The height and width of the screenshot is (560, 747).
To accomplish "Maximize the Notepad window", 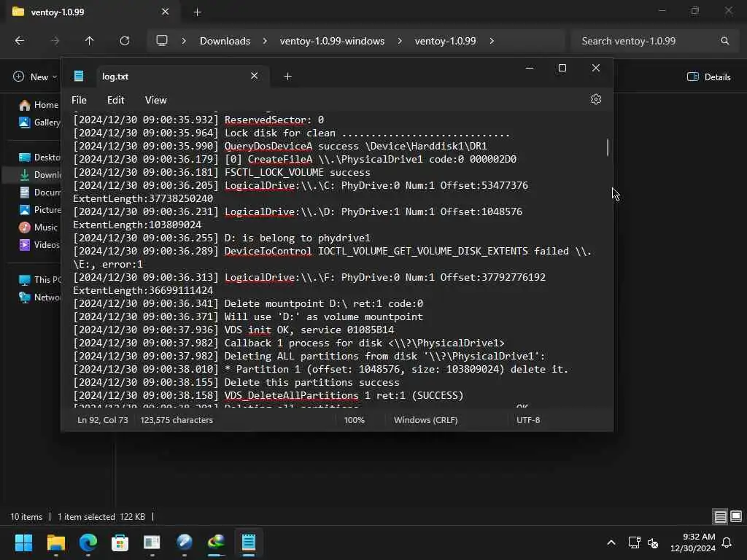I will pos(562,68).
